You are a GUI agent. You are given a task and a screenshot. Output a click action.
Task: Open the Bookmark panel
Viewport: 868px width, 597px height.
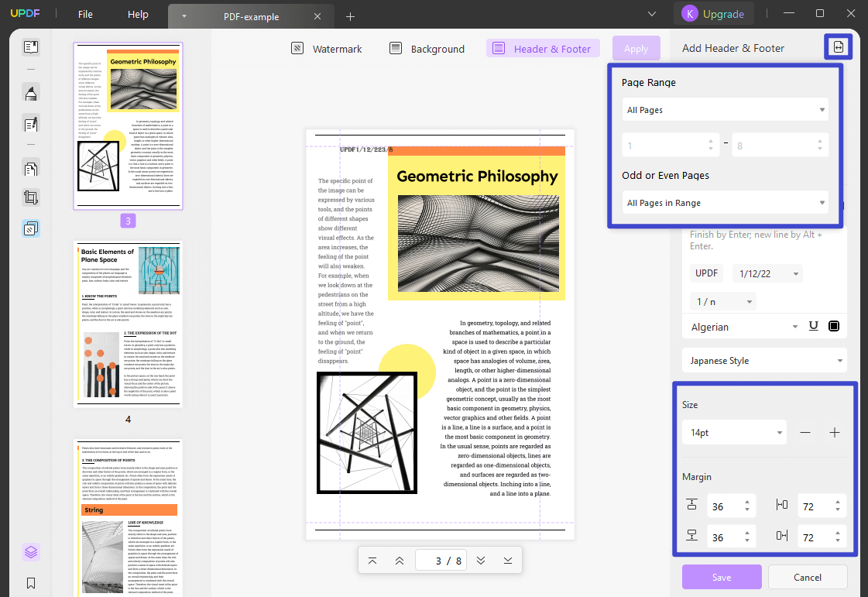click(31, 583)
